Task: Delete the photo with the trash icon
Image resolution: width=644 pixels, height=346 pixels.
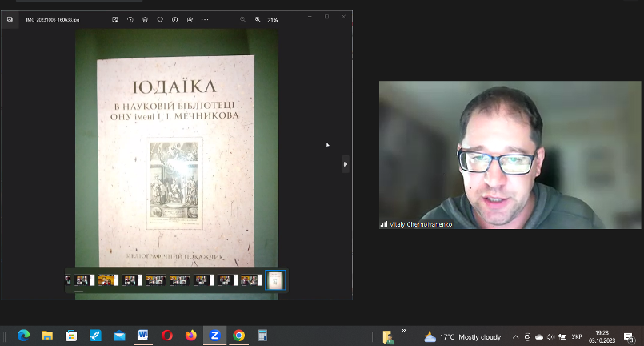Action: coord(145,19)
